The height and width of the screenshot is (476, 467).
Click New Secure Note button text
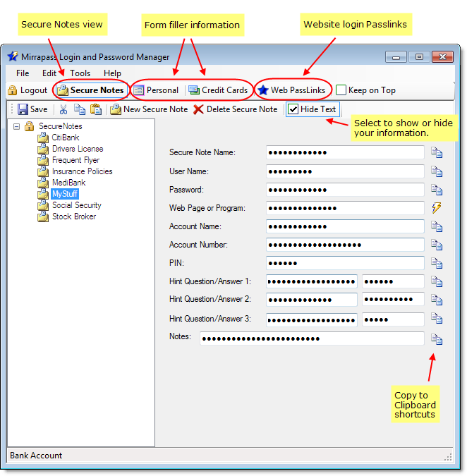tap(155, 109)
